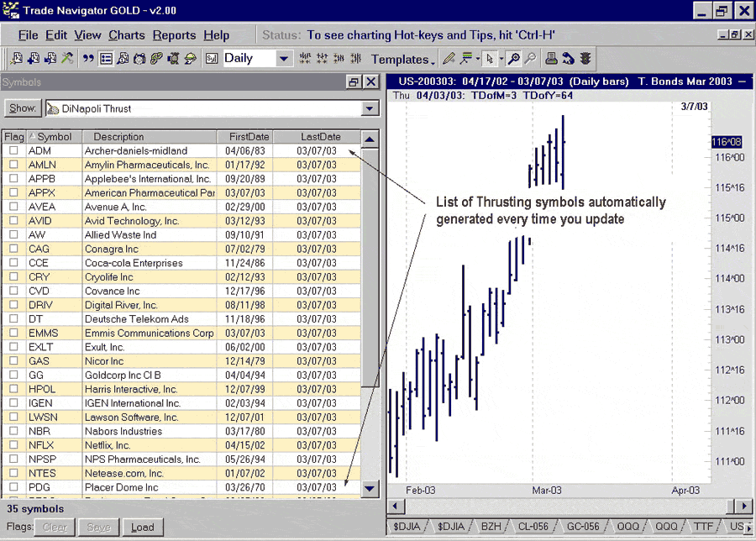Switch to the TTF chart tab
The height and width of the screenshot is (541, 756).
702,527
